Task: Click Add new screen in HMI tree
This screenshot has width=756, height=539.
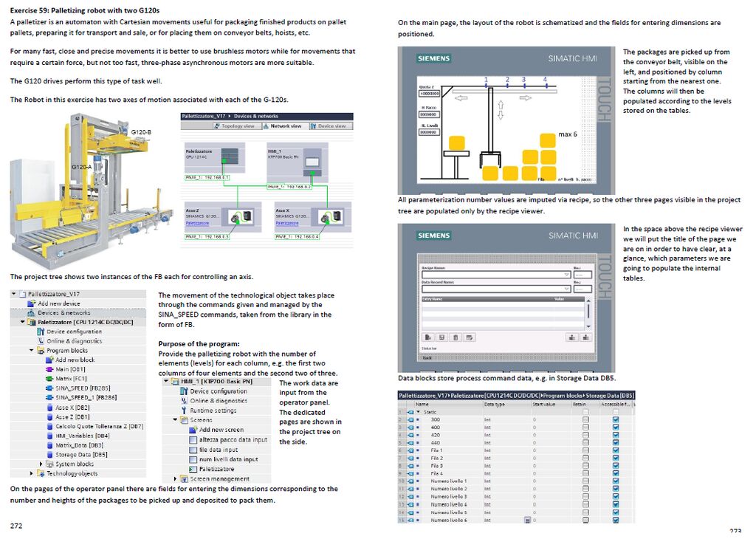Action: click(221, 430)
